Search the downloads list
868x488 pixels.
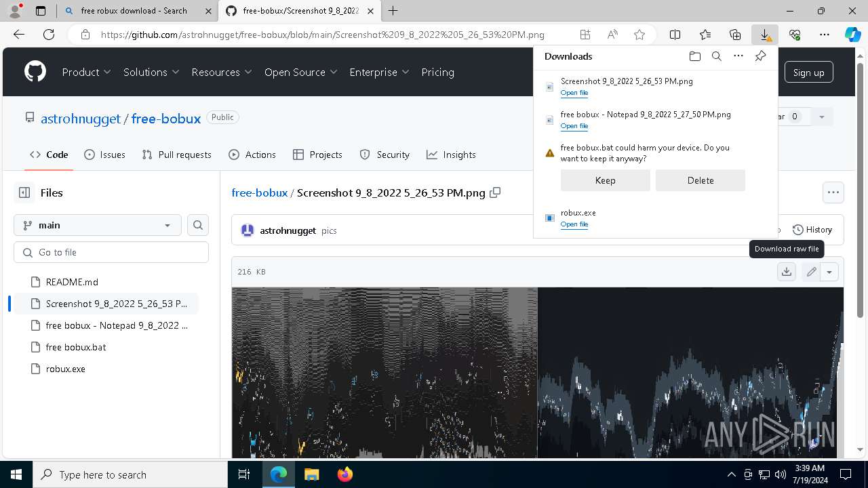coord(716,56)
